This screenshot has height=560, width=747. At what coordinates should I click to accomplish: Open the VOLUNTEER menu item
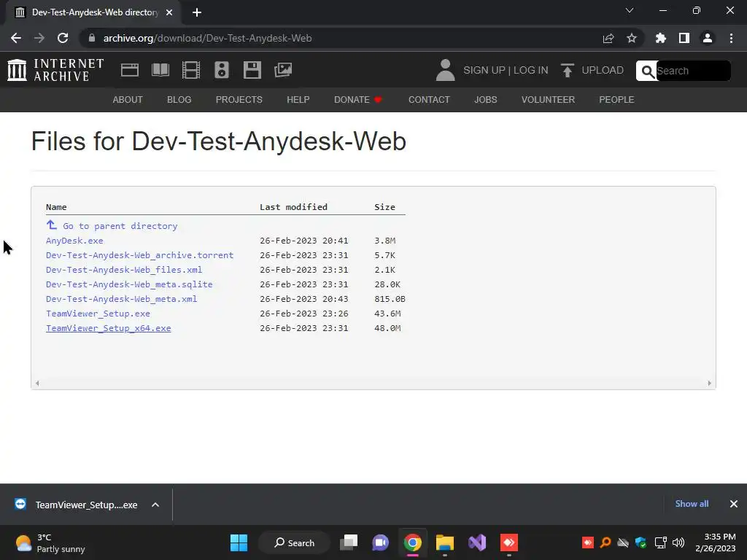pyautogui.click(x=548, y=99)
